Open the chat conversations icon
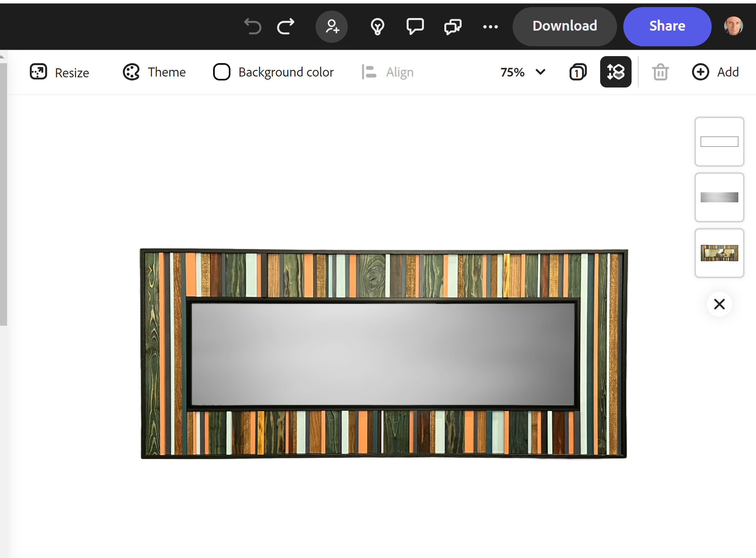The image size is (756, 558). (x=453, y=27)
